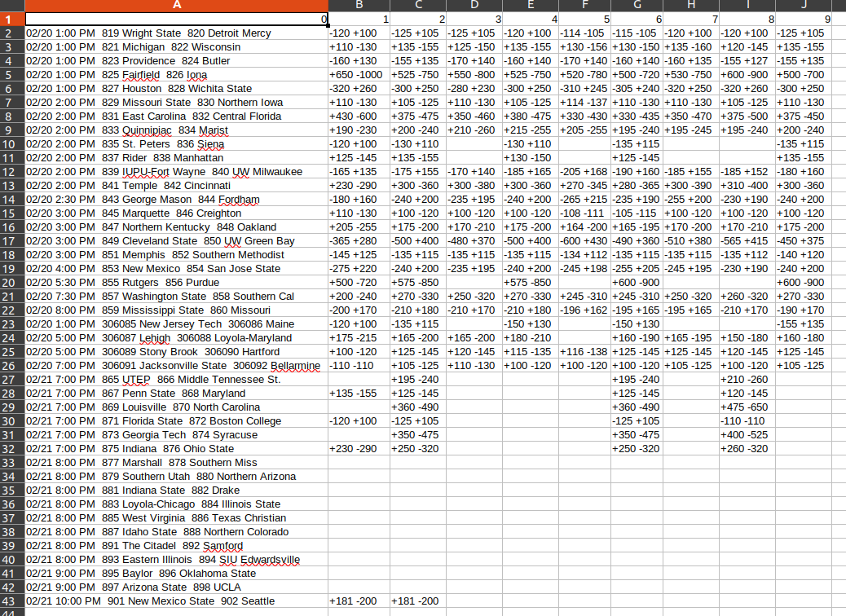Select column A header
The width and height of the screenshot is (846, 616).
pyautogui.click(x=176, y=6)
